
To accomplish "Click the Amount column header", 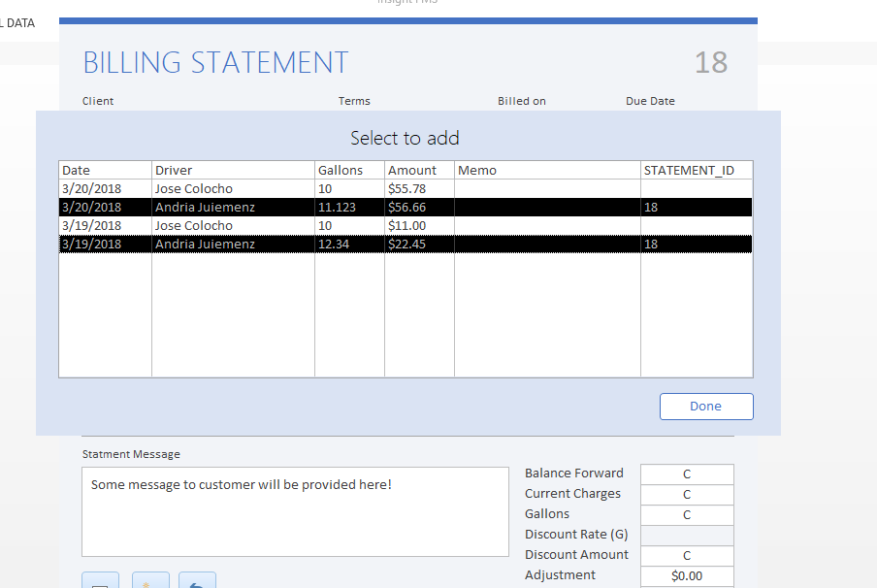I will click(x=419, y=170).
